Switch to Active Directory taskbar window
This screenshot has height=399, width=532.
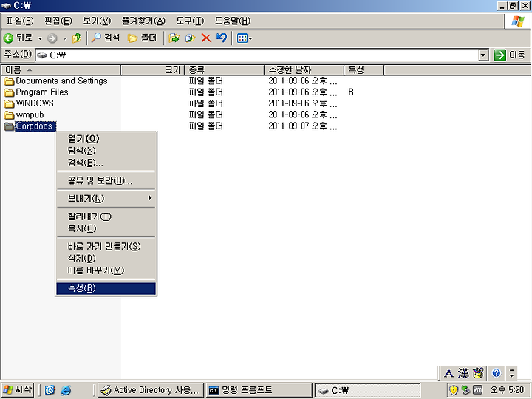(151, 390)
